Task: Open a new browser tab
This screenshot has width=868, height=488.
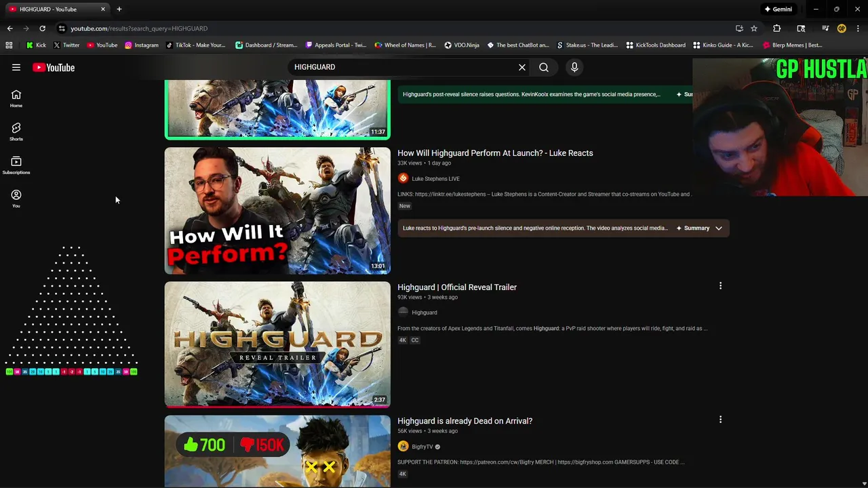Action: (x=119, y=9)
